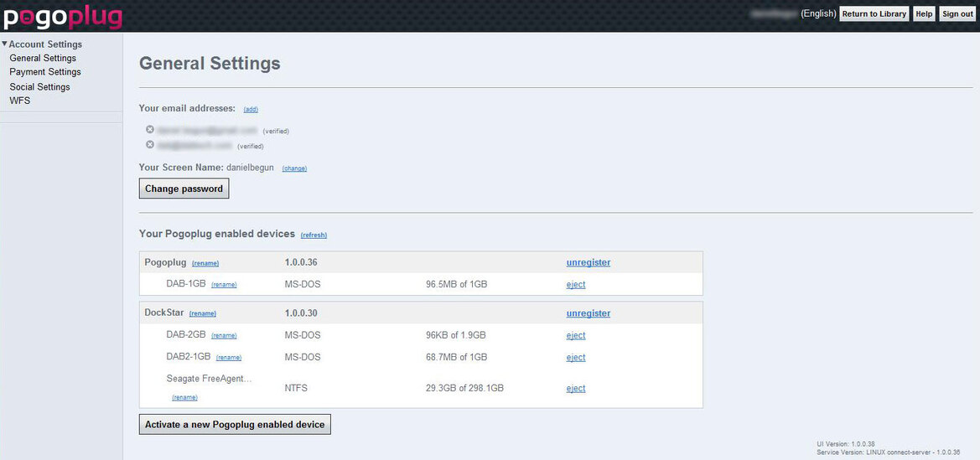The height and width of the screenshot is (460, 980).
Task: Unregister the DockStar device
Action: tap(589, 313)
